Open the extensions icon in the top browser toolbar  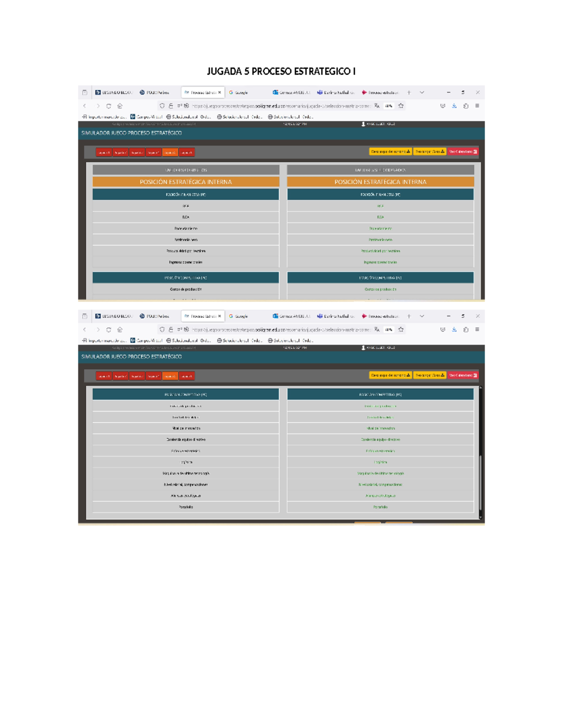coord(466,106)
